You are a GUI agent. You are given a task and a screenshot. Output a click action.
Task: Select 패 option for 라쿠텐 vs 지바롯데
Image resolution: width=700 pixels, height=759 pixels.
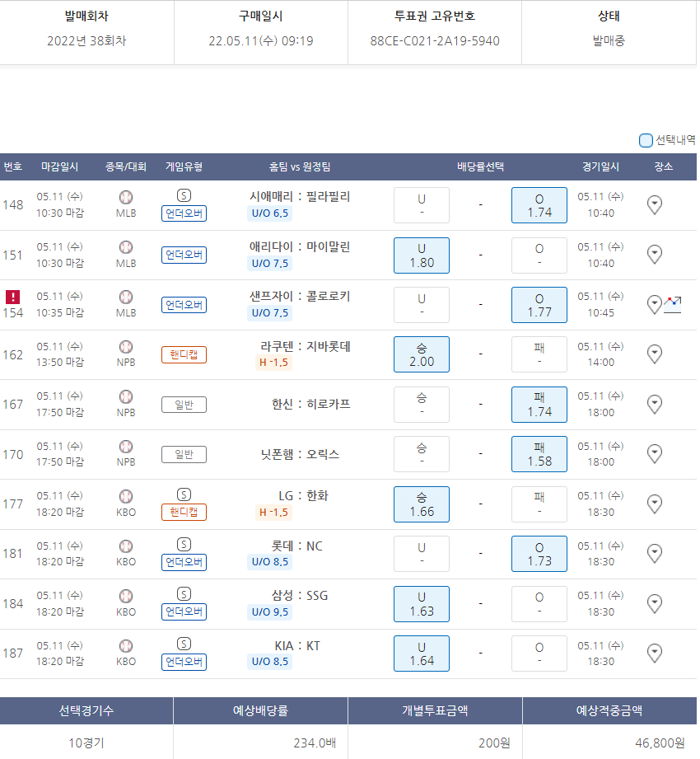[539, 354]
